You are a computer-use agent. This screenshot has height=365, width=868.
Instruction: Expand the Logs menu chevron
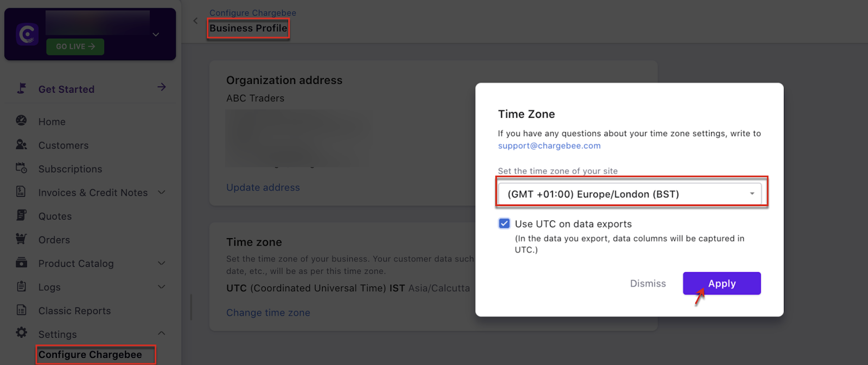(x=161, y=286)
